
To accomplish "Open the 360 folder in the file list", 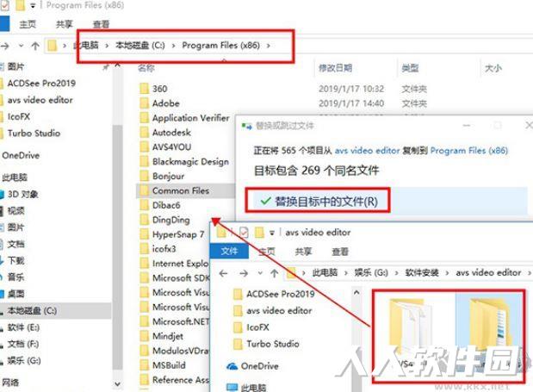I will [159, 89].
